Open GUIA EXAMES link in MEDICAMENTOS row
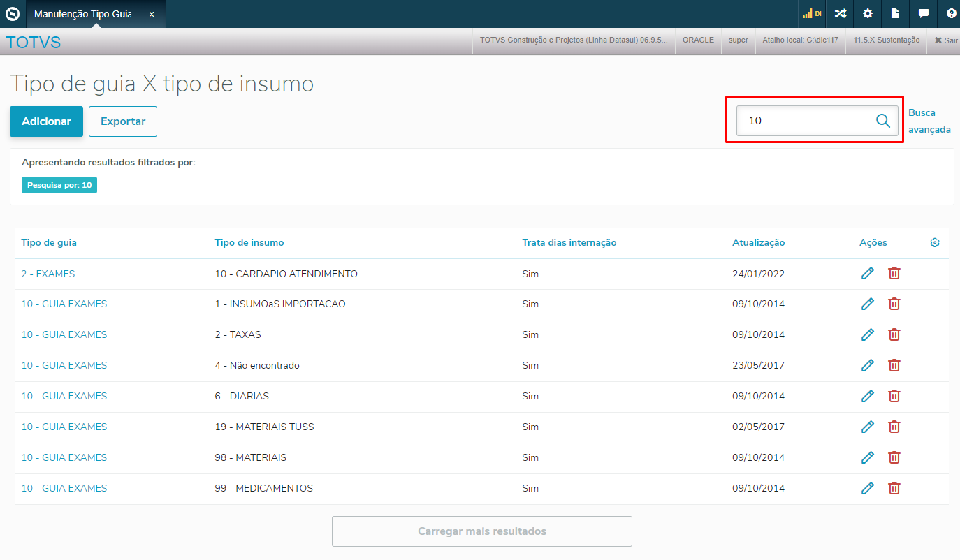Screen dimensions: 960x560 click(x=64, y=488)
